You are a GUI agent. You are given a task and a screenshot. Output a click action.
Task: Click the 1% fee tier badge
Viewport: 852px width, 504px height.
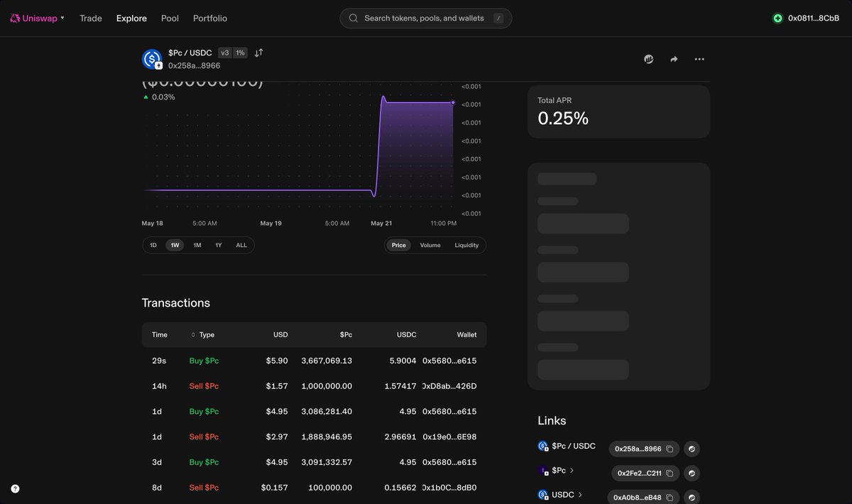(240, 53)
